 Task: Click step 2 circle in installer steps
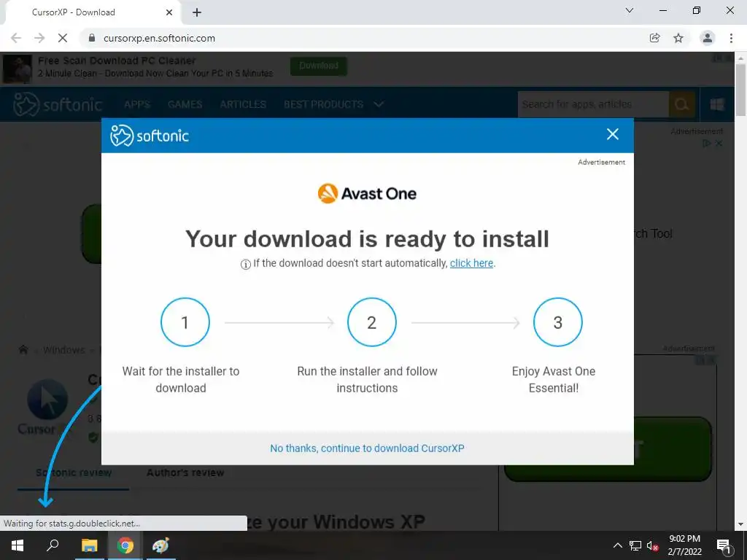point(371,322)
